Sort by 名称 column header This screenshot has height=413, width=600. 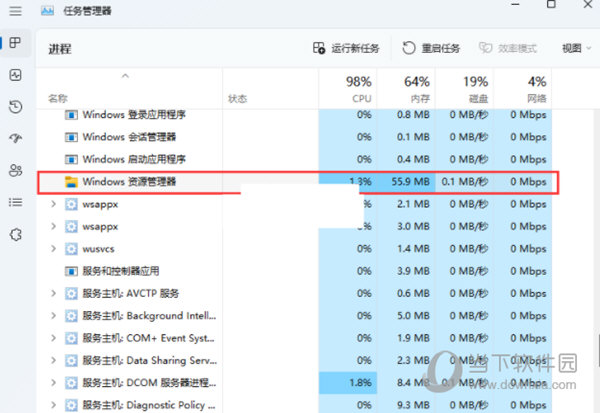click(x=58, y=99)
